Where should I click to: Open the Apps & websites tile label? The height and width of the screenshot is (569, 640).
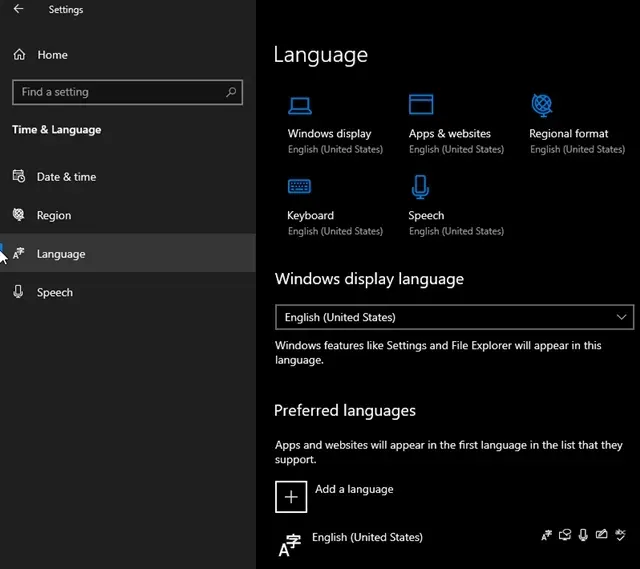(x=449, y=133)
